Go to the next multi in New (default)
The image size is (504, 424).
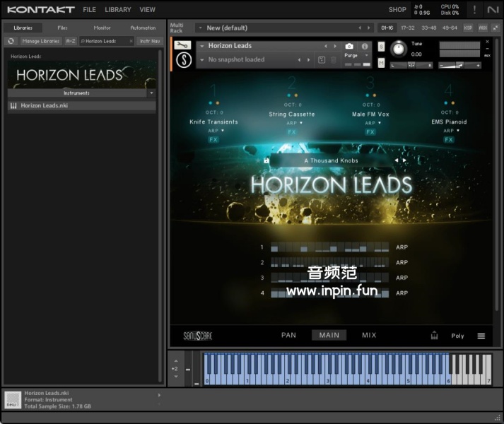(x=369, y=28)
